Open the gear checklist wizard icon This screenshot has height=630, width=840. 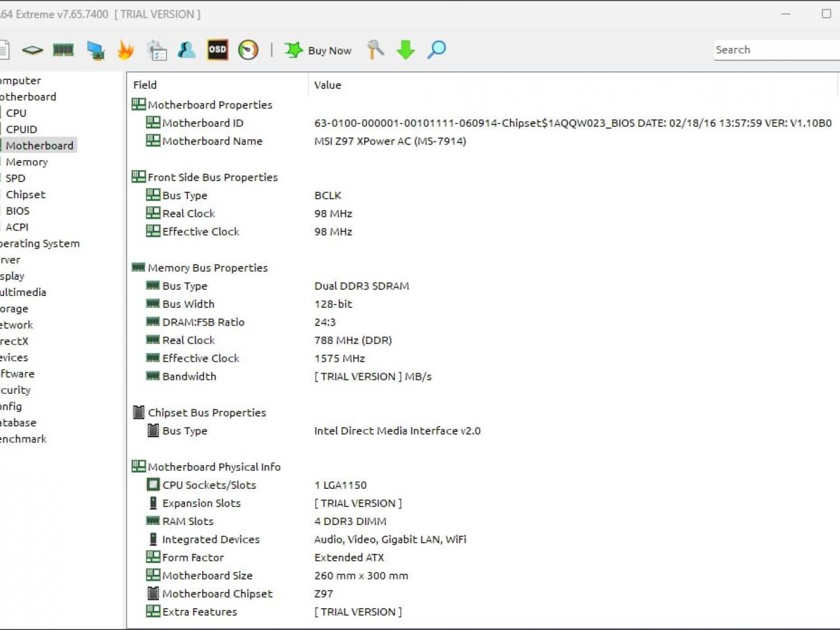point(157,50)
